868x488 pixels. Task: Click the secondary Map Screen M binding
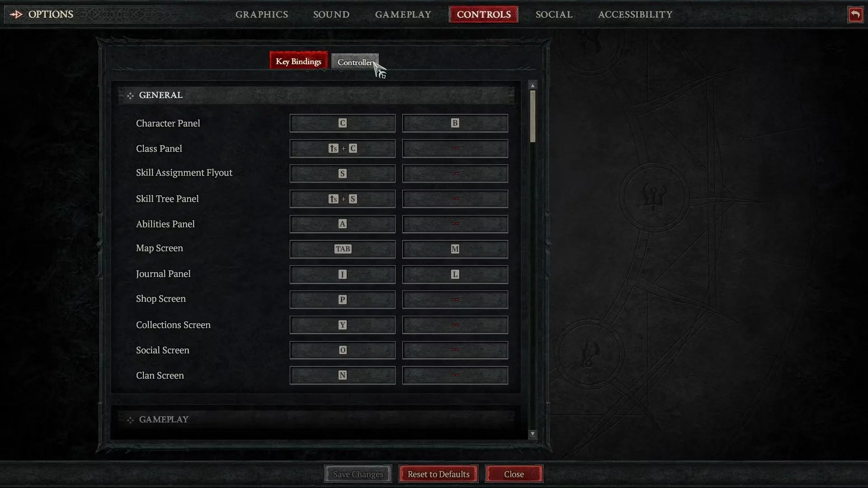click(454, 249)
